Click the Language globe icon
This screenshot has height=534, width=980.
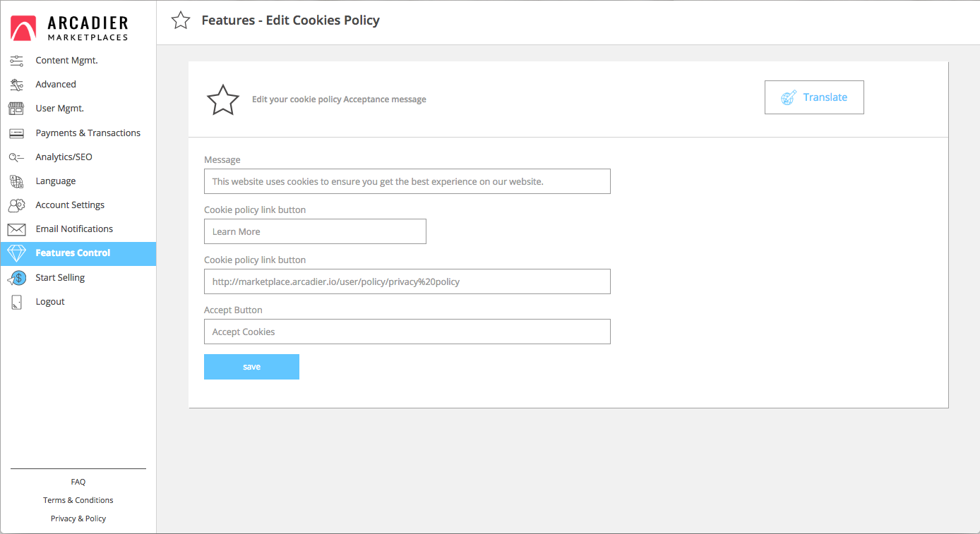(16, 181)
